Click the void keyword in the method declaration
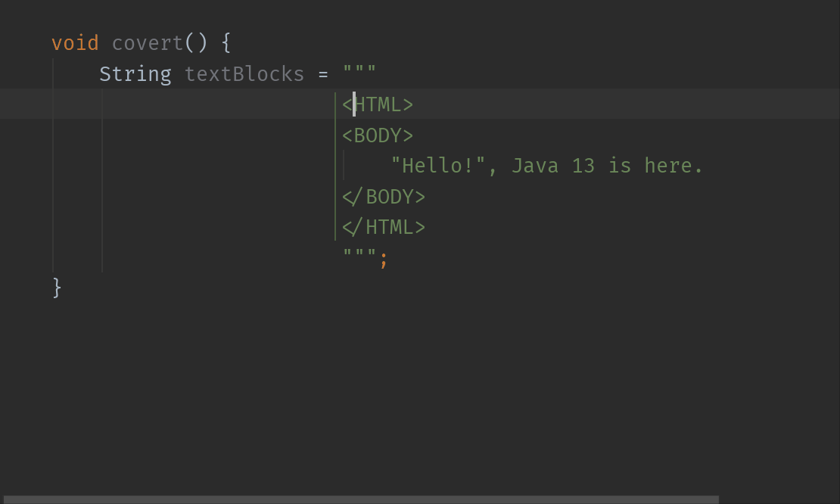840x504 pixels. click(x=75, y=42)
